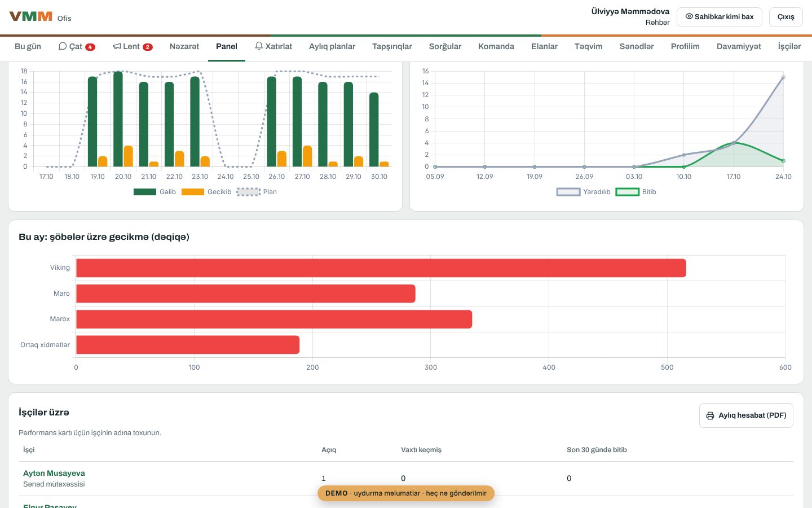Click the 20.10 green Gəlib bar

coord(118,119)
